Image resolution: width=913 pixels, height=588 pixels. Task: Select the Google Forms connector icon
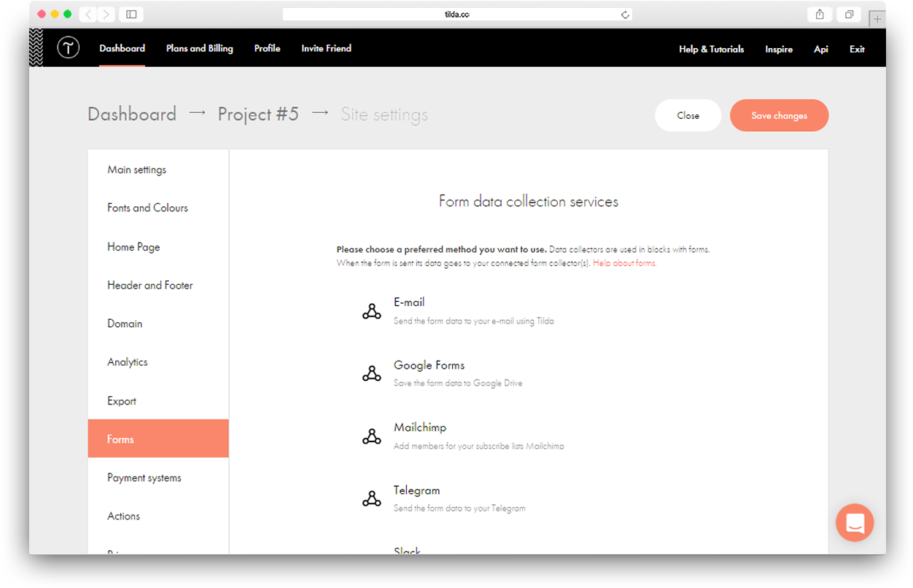click(x=372, y=373)
